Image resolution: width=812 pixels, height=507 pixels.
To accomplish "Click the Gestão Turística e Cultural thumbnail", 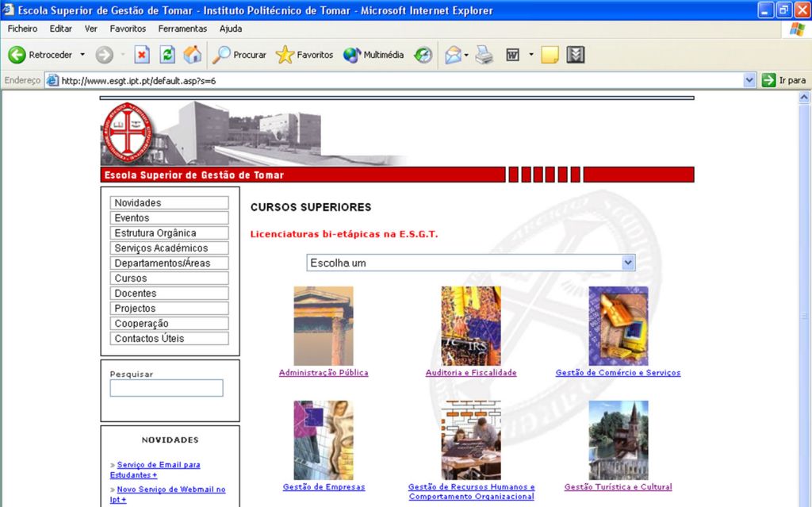I will click(618, 440).
